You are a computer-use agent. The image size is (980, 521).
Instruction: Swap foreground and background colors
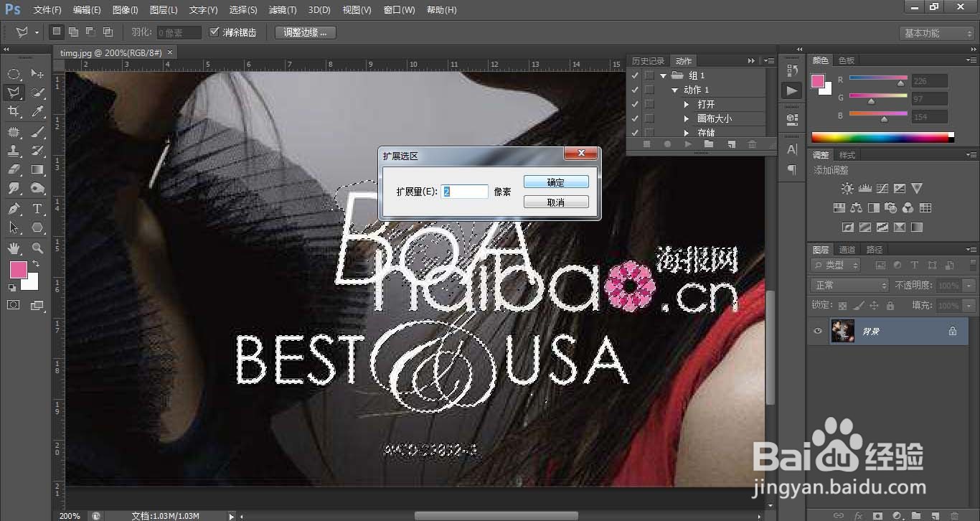(x=36, y=264)
